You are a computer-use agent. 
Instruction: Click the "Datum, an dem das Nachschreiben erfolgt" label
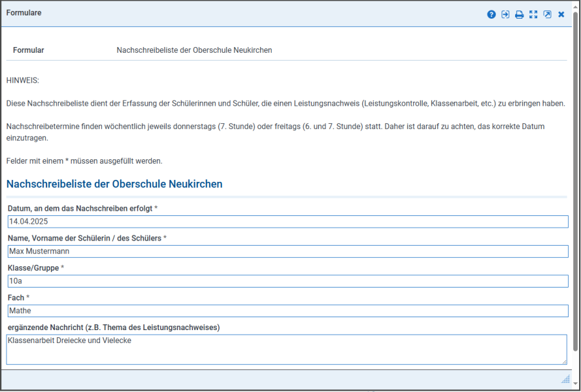[80, 208]
